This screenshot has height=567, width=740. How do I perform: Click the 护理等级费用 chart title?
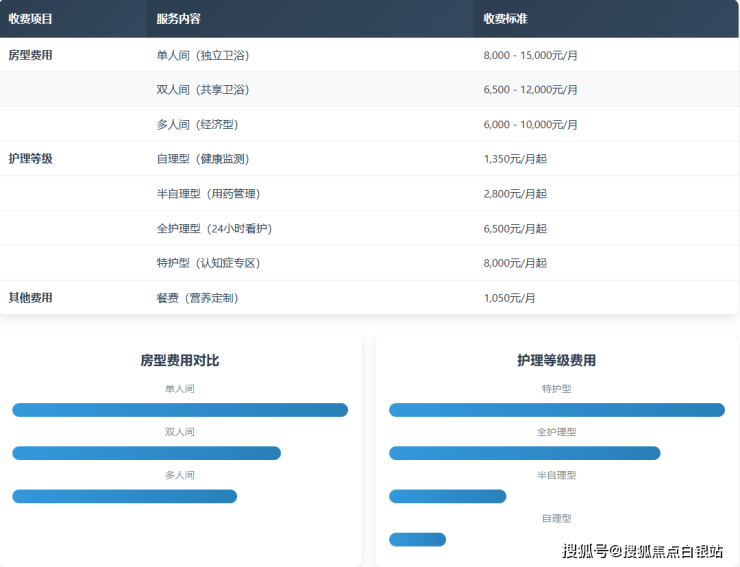[556, 360]
